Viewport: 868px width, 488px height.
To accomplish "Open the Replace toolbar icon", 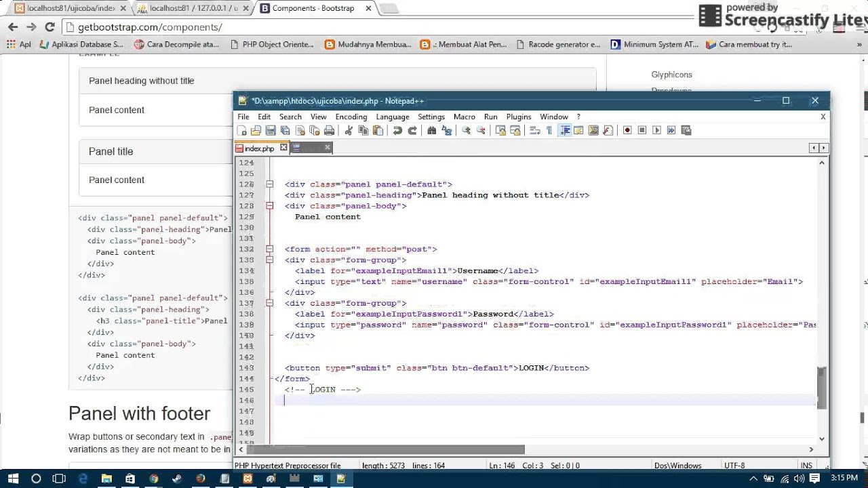I will [x=446, y=130].
